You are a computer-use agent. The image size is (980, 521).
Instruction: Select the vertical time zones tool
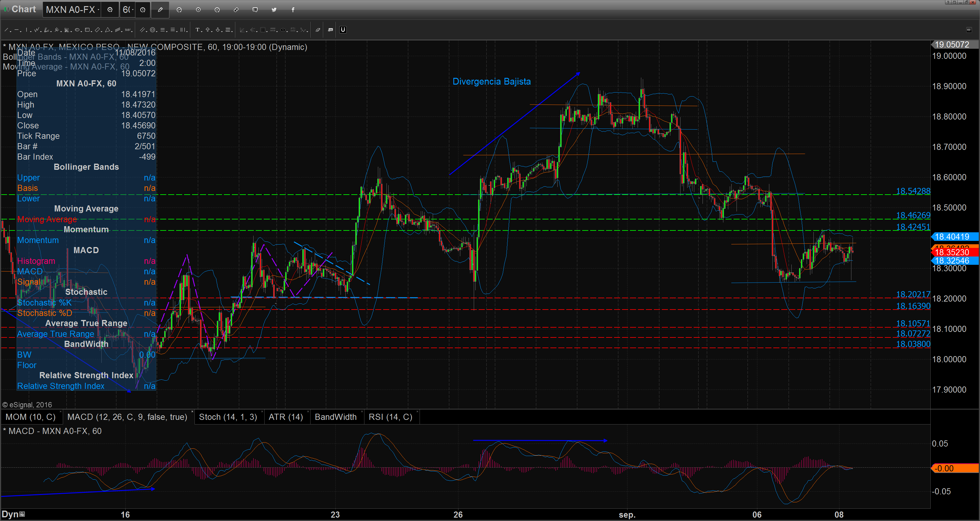[183, 30]
